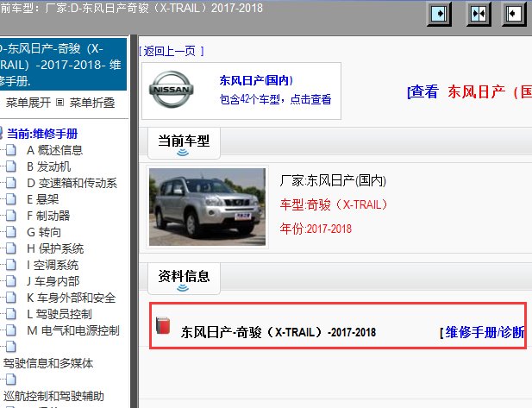Click the left-arrow pane layout button
This screenshot has height=408, width=532.
pyautogui.click(x=514, y=14)
